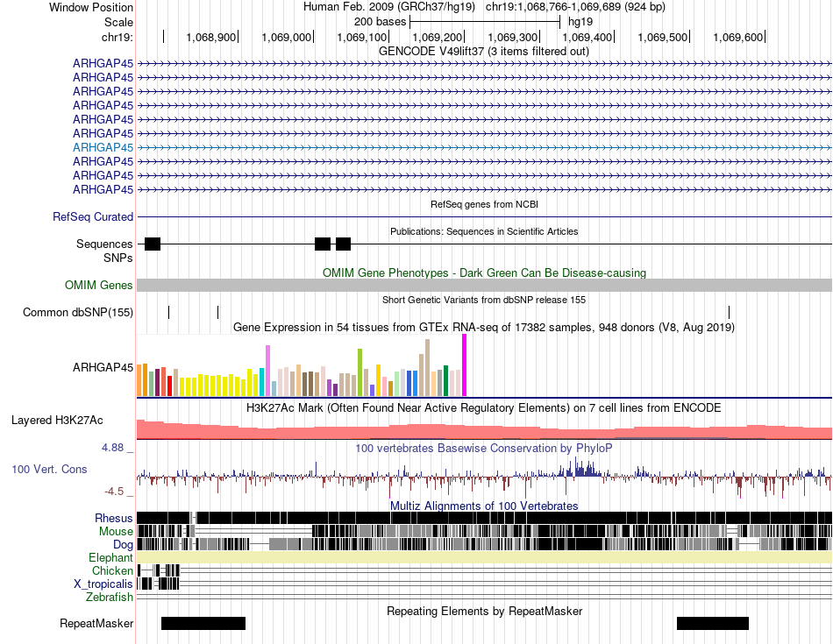The width and height of the screenshot is (833, 644).
Task: Click the GTEx ARHGAP45 expression label
Action: [x=103, y=367]
